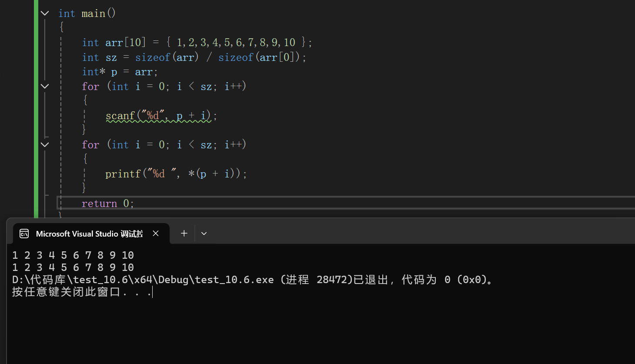The width and height of the screenshot is (635, 364).
Task: Open a new terminal with the plus icon
Action: (184, 234)
